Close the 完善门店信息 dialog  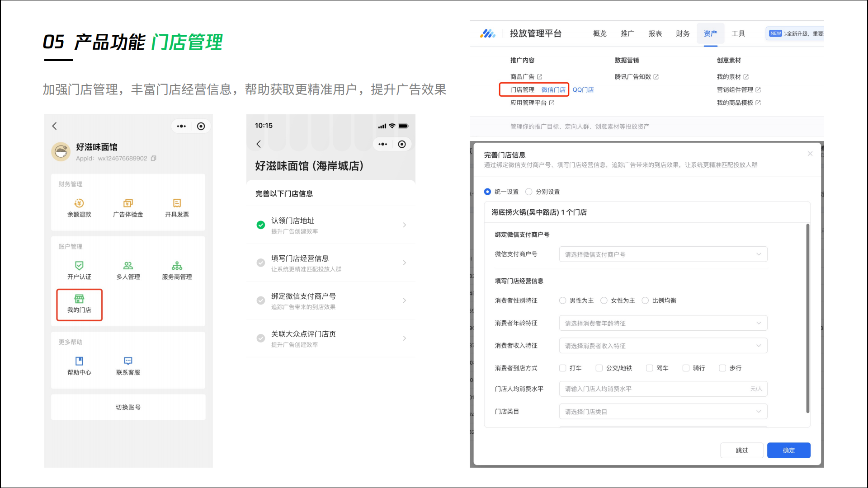pyautogui.click(x=810, y=154)
